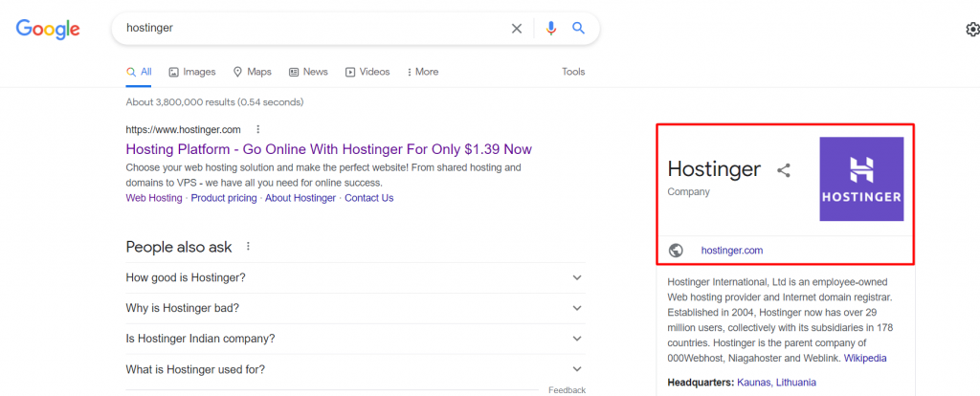Expand 'How good is Hostinger?' question
The height and width of the screenshot is (396, 980).
[x=576, y=277]
